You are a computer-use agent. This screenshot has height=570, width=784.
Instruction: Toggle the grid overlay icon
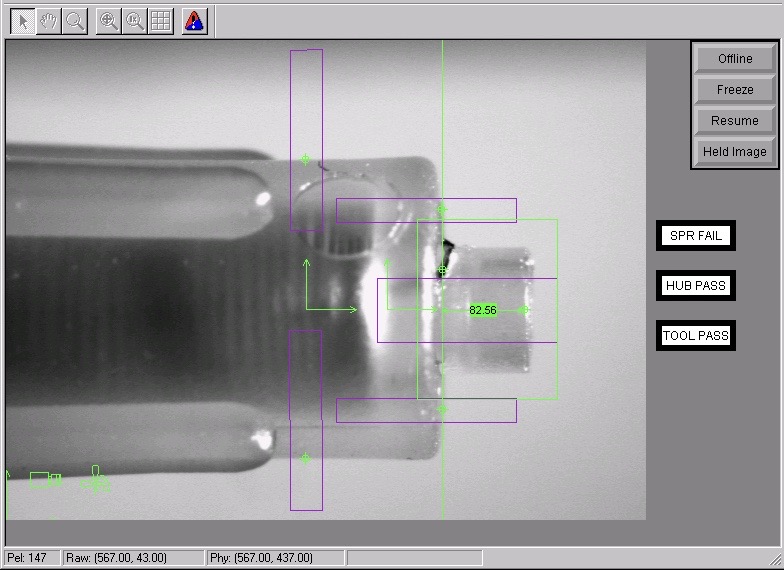pyautogui.click(x=160, y=21)
